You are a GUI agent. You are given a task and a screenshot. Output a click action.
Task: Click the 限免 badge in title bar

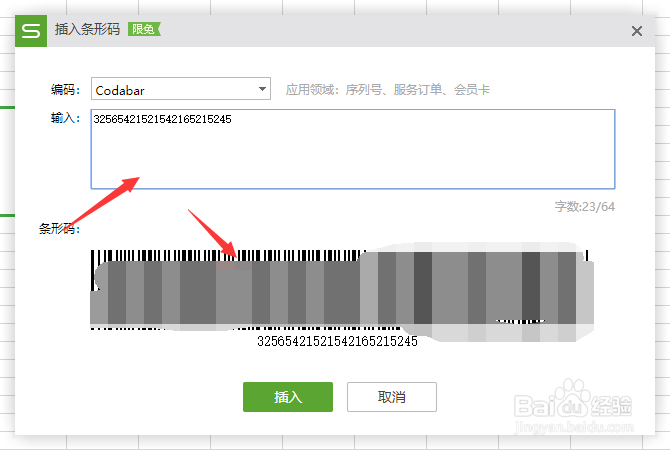[144, 29]
